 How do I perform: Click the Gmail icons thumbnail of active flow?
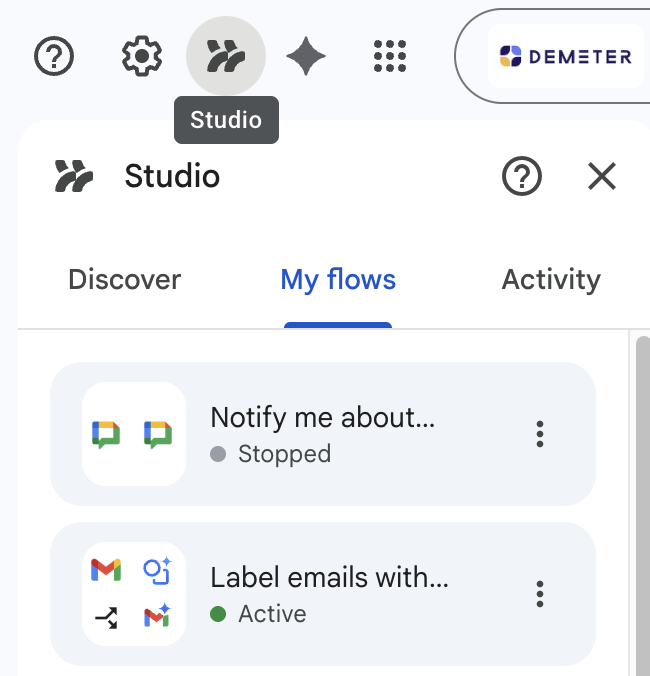coord(134,594)
